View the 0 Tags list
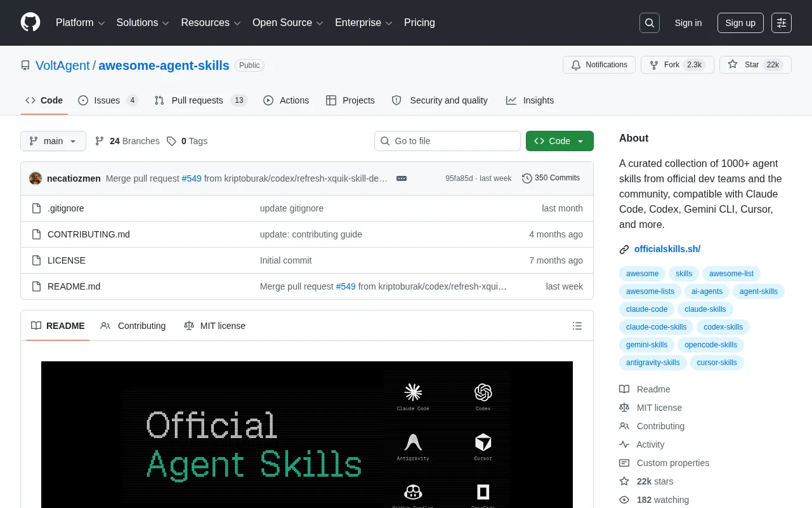The image size is (812, 508). click(x=187, y=141)
